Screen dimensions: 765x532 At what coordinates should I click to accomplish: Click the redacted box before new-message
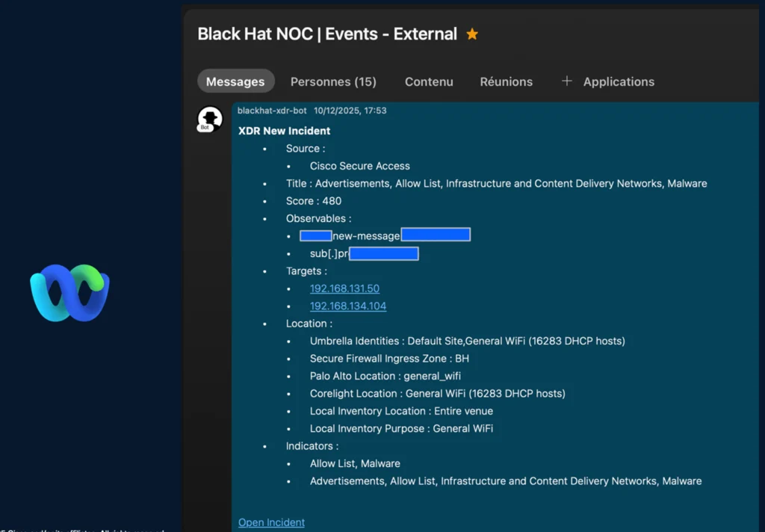[x=316, y=235]
